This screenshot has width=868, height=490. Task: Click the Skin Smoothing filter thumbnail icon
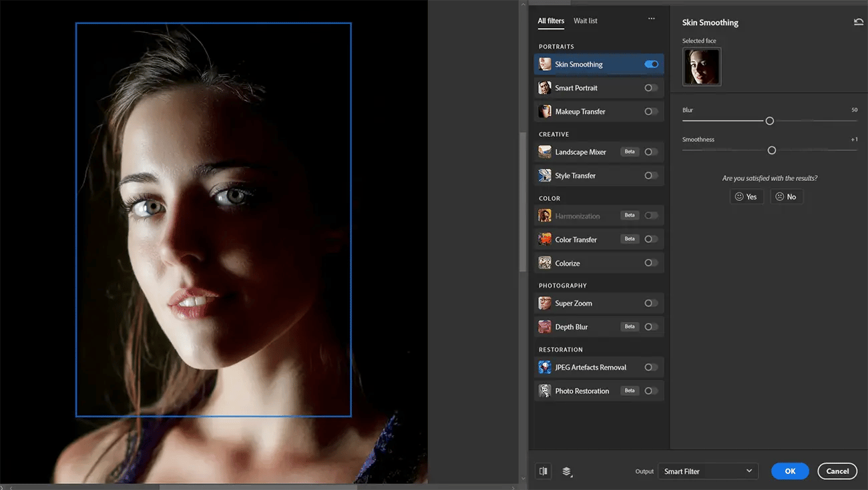(545, 64)
